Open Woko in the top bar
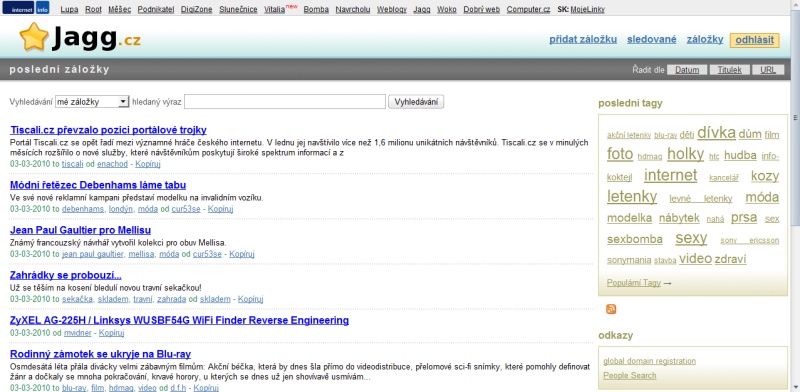Viewport: 800px width, 392px height. 447,9
